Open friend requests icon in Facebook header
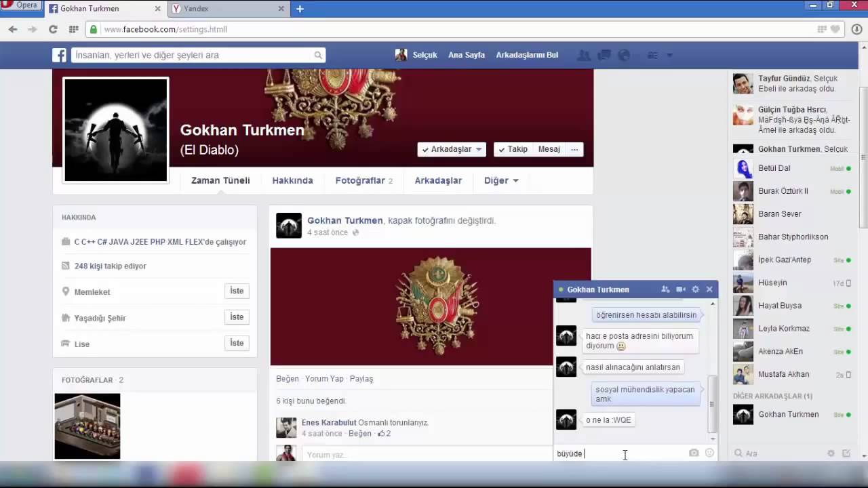This screenshot has width=868, height=488. [x=583, y=56]
